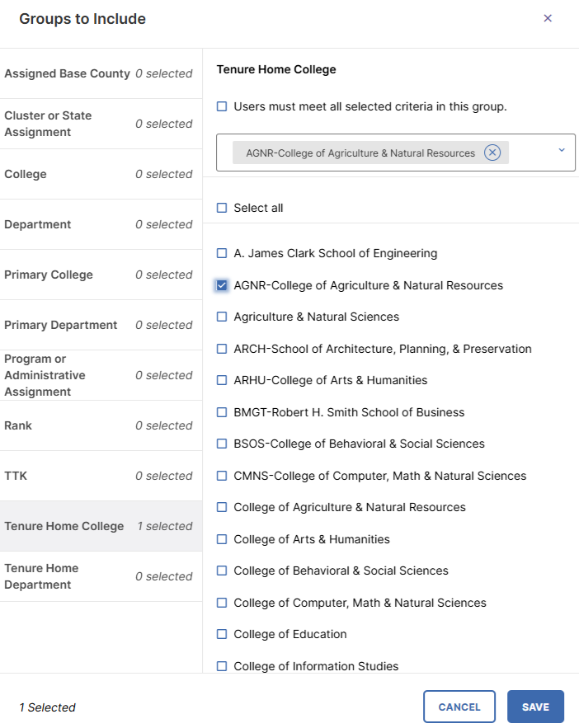
Task: Check the Select all checkbox
Action: (221, 208)
